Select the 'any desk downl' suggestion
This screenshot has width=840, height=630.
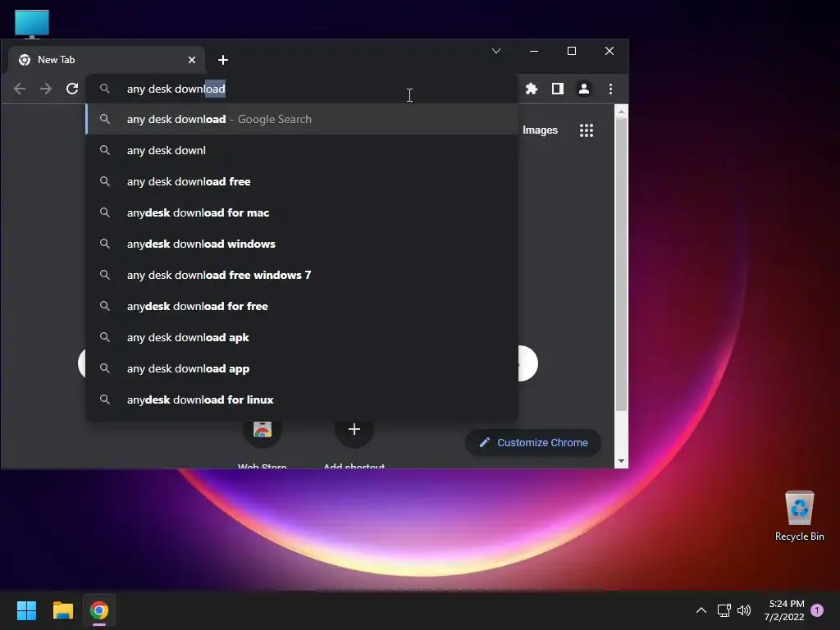[x=302, y=151]
